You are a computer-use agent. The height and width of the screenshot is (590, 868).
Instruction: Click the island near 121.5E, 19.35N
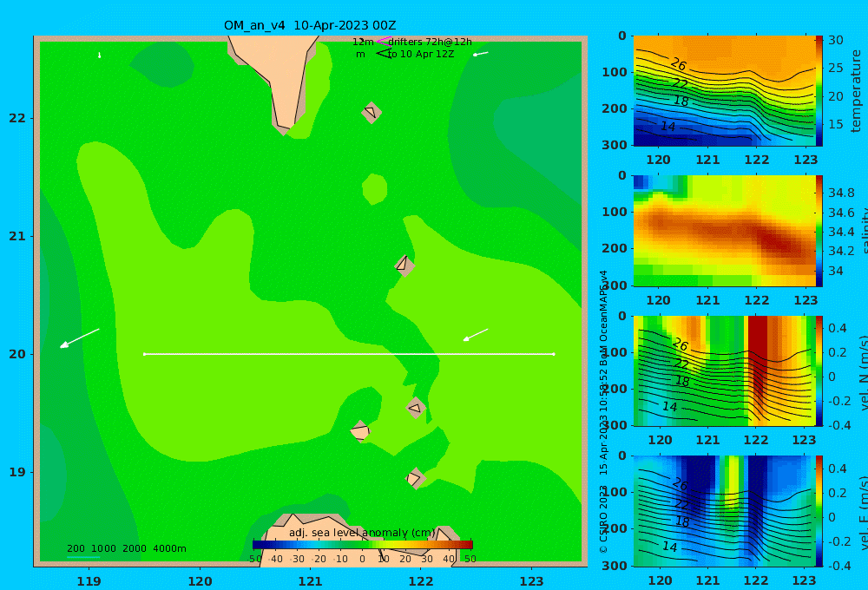pyautogui.click(x=360, y=431)
